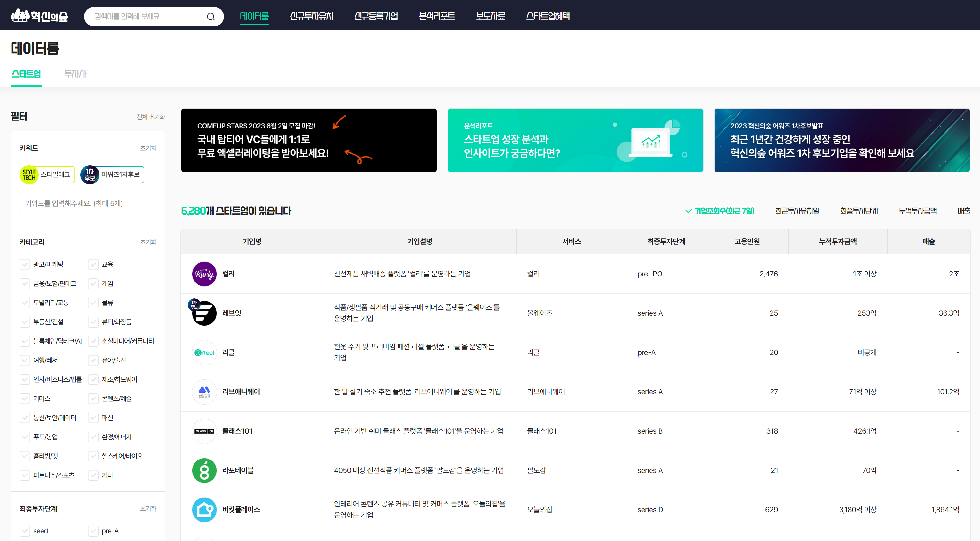The image size is (980, 541).
Task: Click the 리클 Recl logo
Action: click(x=204, y=352)
